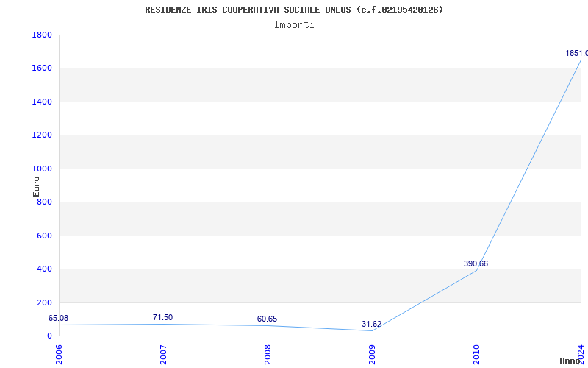Click the 1000 y-axis value
This screenshot has height=368, width=588.
click(x=42, y=169)
